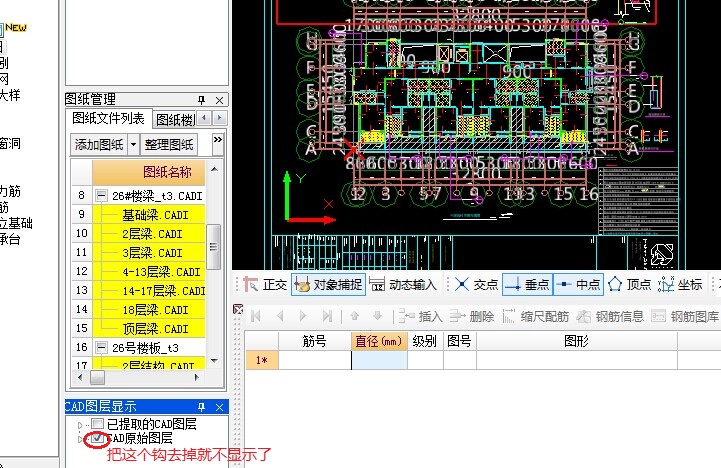Select 3层梁.CADI drawing
This screenshot has height=468, width=721.
[149, 252]
